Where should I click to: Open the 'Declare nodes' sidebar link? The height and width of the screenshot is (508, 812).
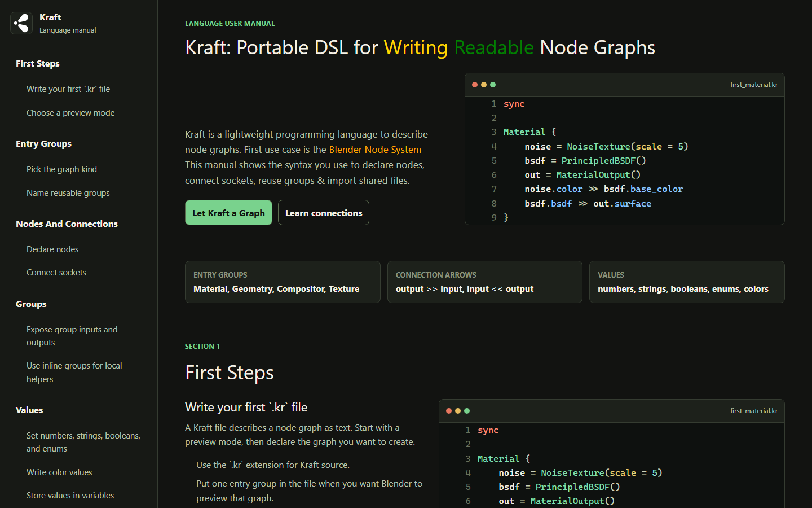[x=52, y=249]
